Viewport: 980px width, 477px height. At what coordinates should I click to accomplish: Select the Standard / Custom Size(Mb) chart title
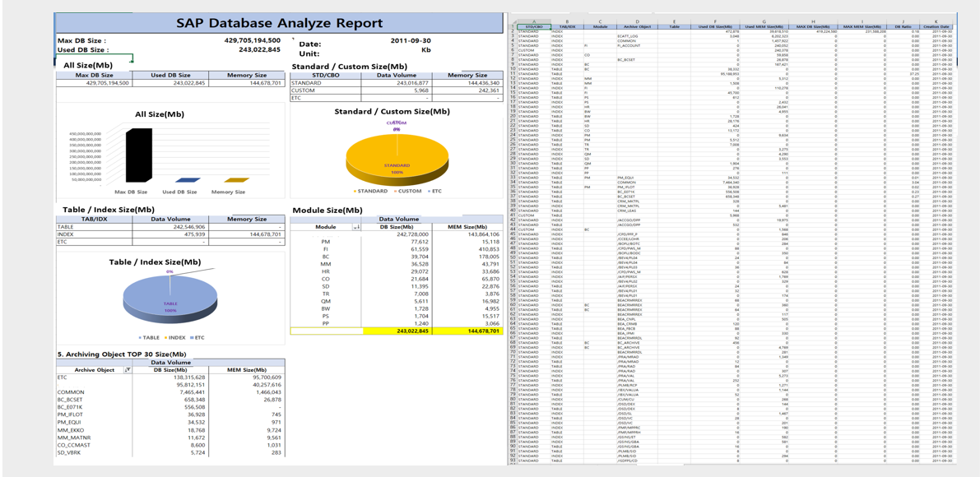pos(392,112)
